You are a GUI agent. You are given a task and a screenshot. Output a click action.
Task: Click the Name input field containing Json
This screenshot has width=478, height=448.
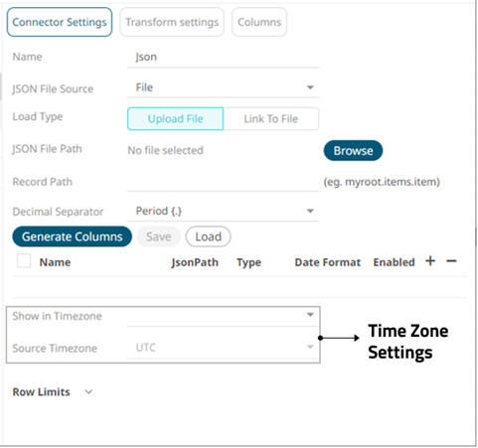223,58
